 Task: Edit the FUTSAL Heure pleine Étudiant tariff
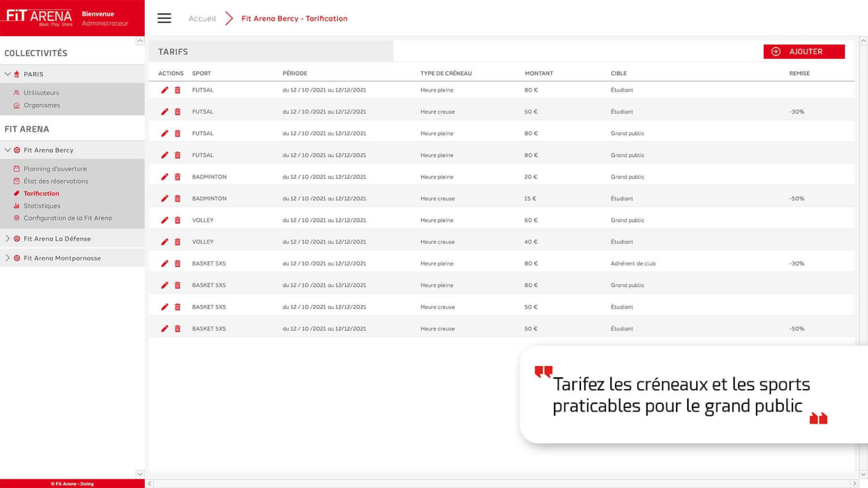pyautogui.click(x=164, y=90)
